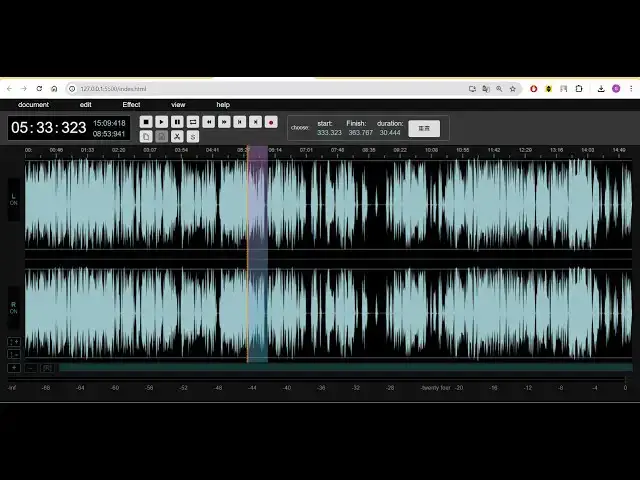This screenshot has height=480, width=640.
Task: Go to browser home page icon
Action: (54, 89)
